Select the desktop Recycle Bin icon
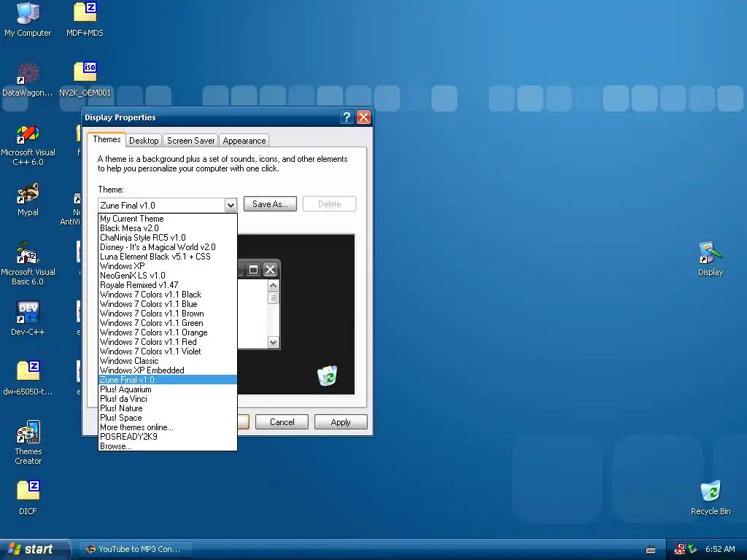Image resolution: width=747 pixels, height=560 pixels. (x=711, y=498)
